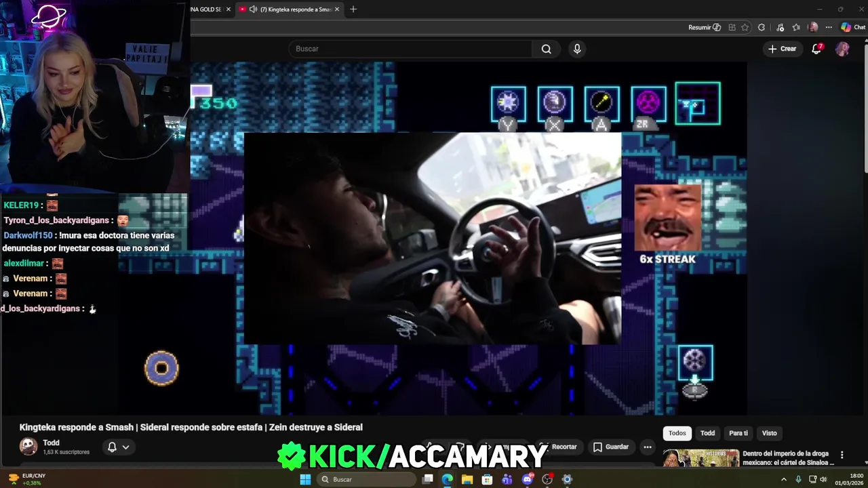The image size is (868, 488).
Task: Click the Crear button
Action: (x=782, y=49)
